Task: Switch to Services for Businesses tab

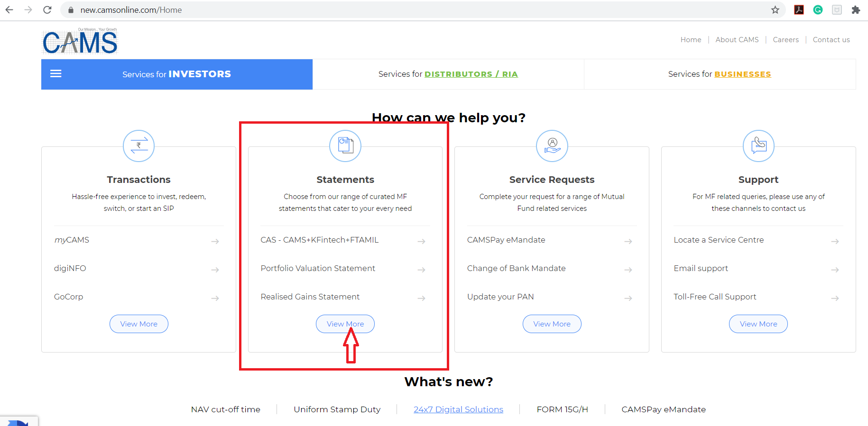Action: click(719, 74)
